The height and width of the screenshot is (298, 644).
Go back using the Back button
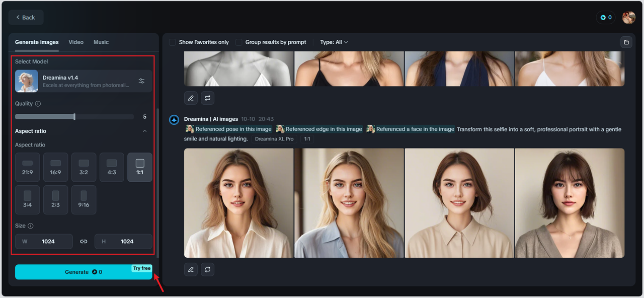[x=26, y=17]
